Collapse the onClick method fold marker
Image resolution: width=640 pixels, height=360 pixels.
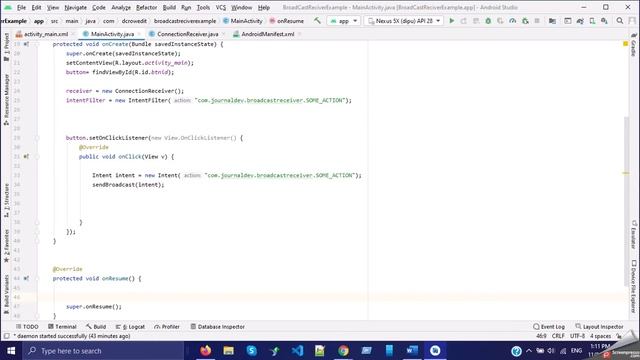click(37, 156)
